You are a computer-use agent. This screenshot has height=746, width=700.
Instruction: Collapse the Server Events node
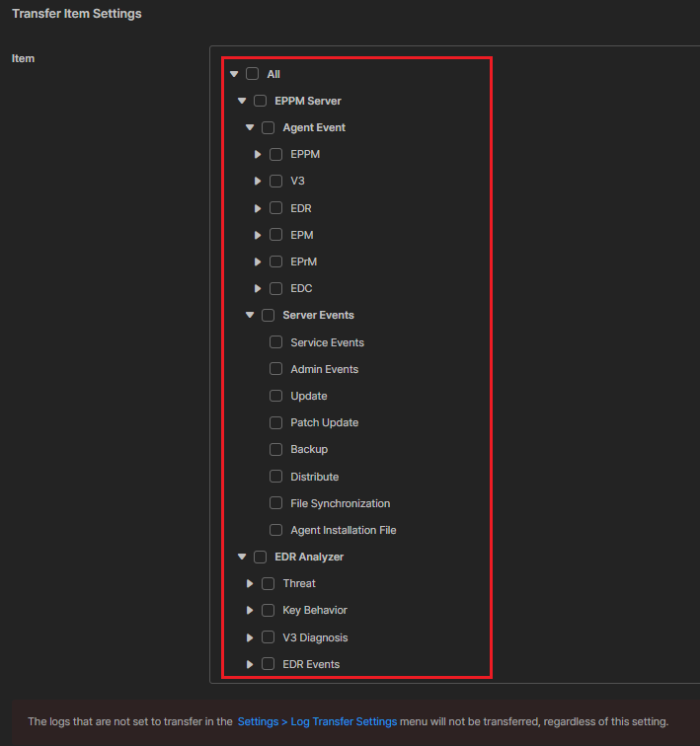250,315
